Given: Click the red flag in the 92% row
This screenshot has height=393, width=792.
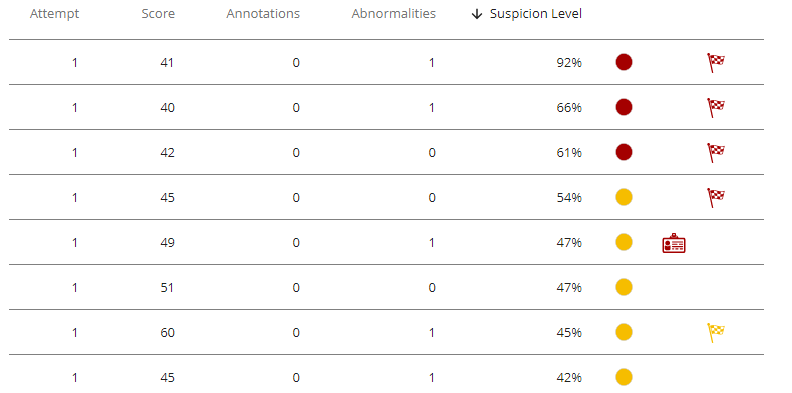Looking at the screenshot, I should 715,63.
